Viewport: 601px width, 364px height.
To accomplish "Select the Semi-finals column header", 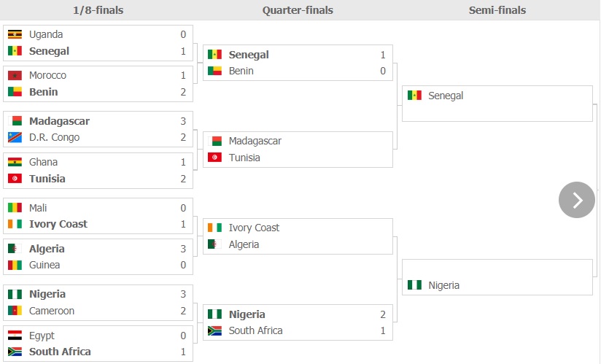I will tap(497, 10).
